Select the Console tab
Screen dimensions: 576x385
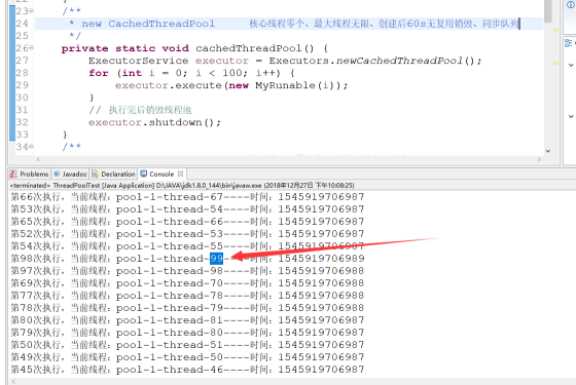coord(162,174)
